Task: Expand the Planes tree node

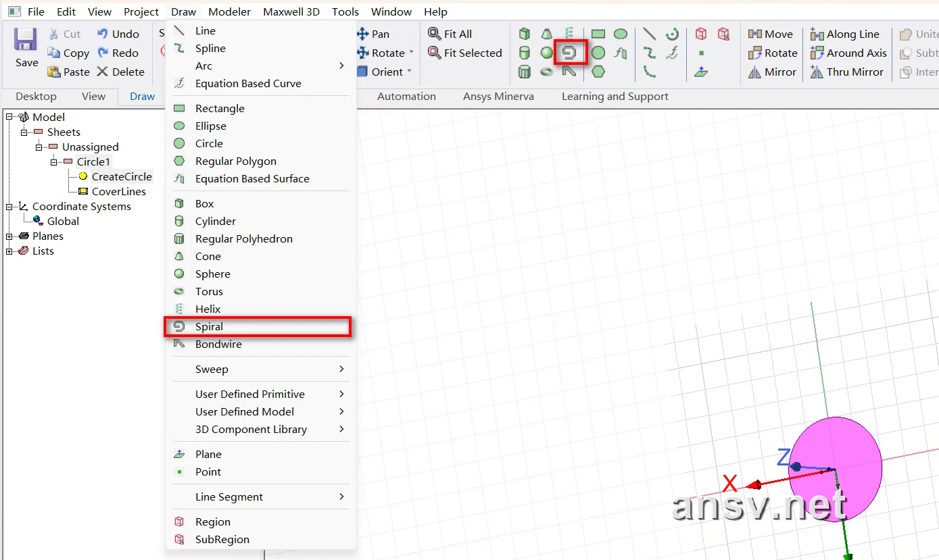Action: 9,236
